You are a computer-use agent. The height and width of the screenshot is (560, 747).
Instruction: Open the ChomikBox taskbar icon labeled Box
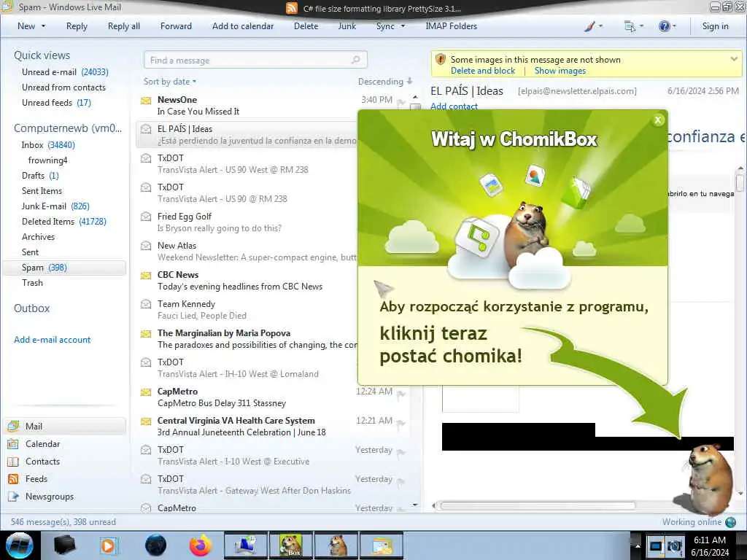291,545
